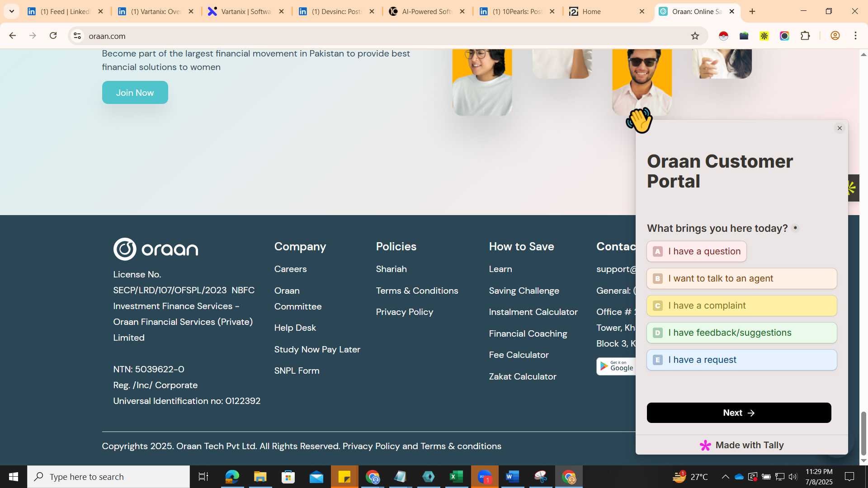This screenshot has width=868, height=488.
Task: Open Windows Start menu
Action: [14, 477]
